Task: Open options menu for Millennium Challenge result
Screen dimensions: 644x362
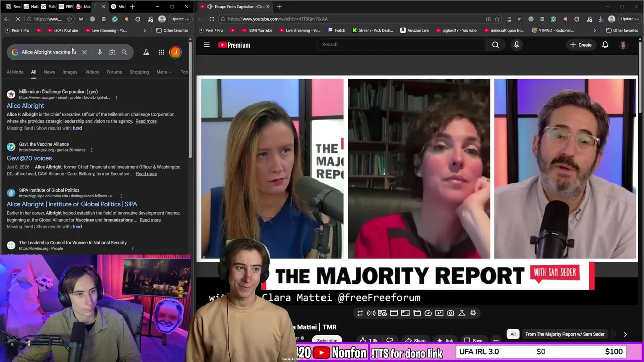Action: (116, 97)
